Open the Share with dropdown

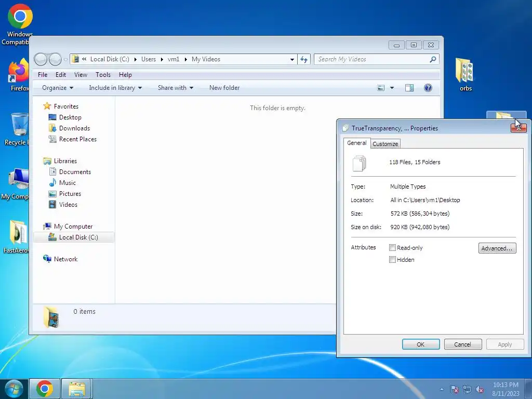176,88
